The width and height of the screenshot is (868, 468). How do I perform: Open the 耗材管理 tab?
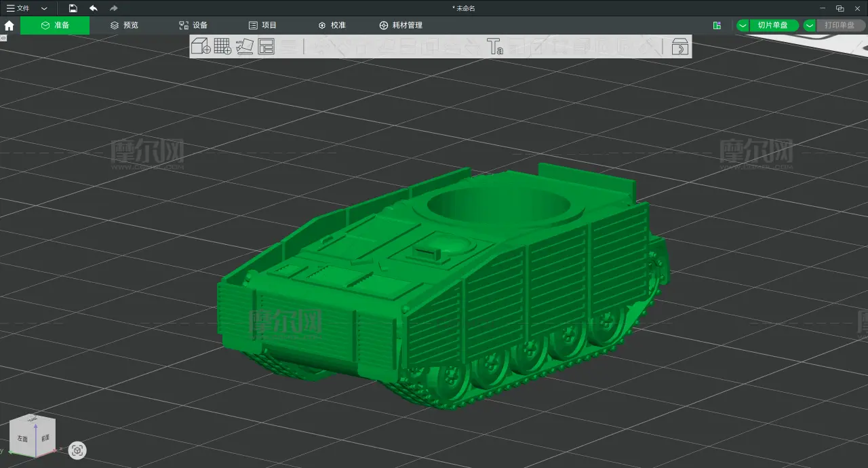(401, 25)
